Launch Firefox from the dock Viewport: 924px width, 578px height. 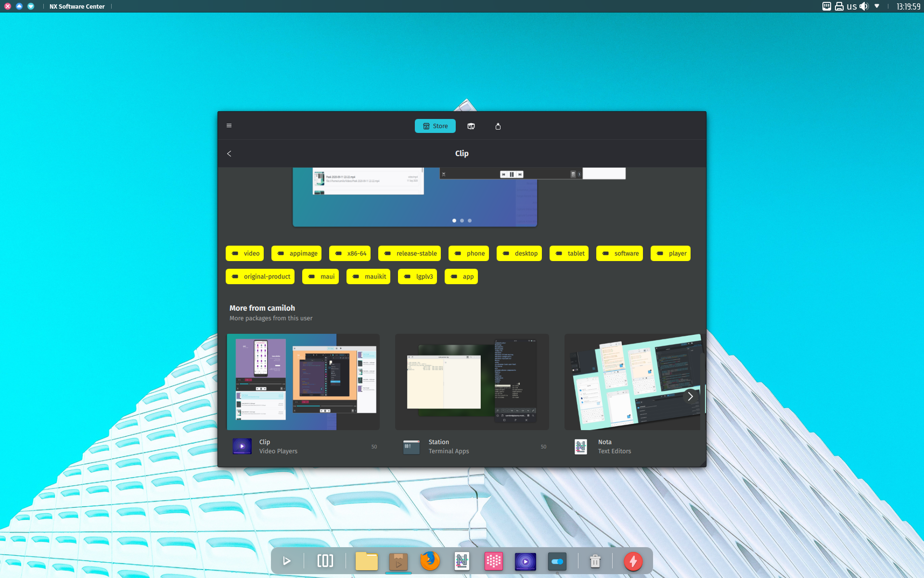coord(430,561)
